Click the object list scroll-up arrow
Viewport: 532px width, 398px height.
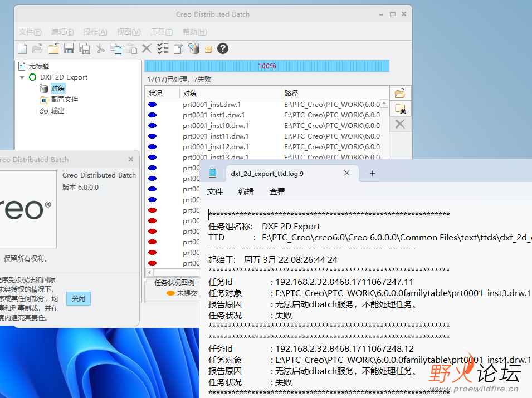[x=384, y=103]
